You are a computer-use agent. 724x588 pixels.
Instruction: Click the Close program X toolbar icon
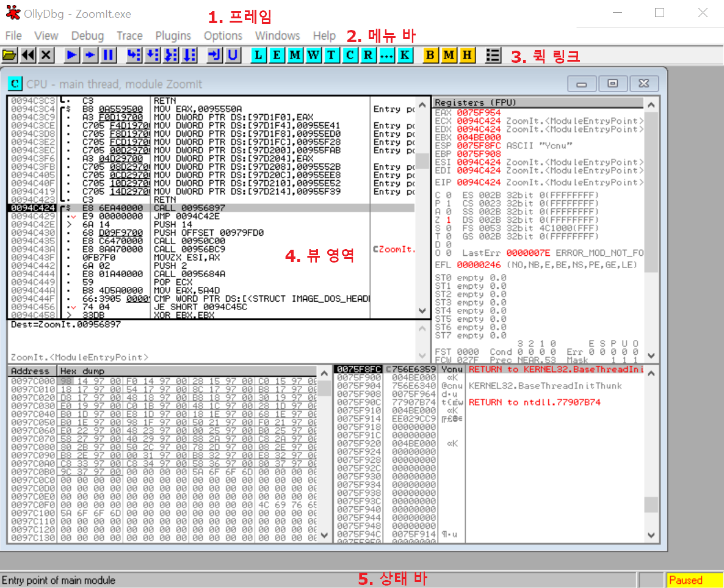[x=46, y=55]
